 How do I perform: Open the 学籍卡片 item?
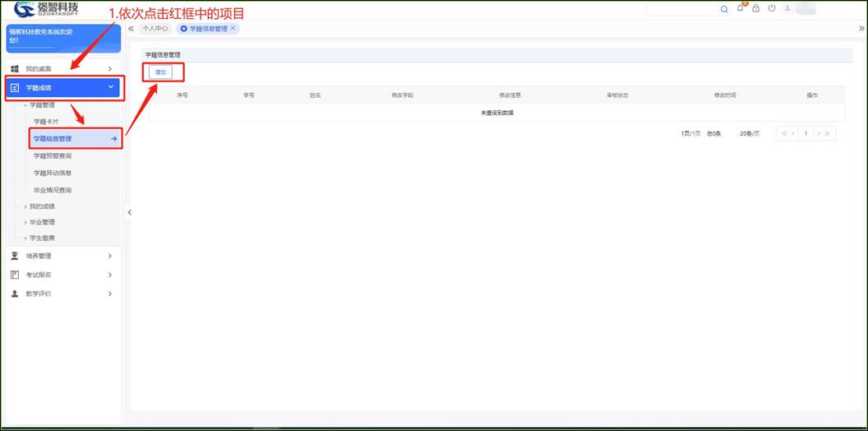46,122
